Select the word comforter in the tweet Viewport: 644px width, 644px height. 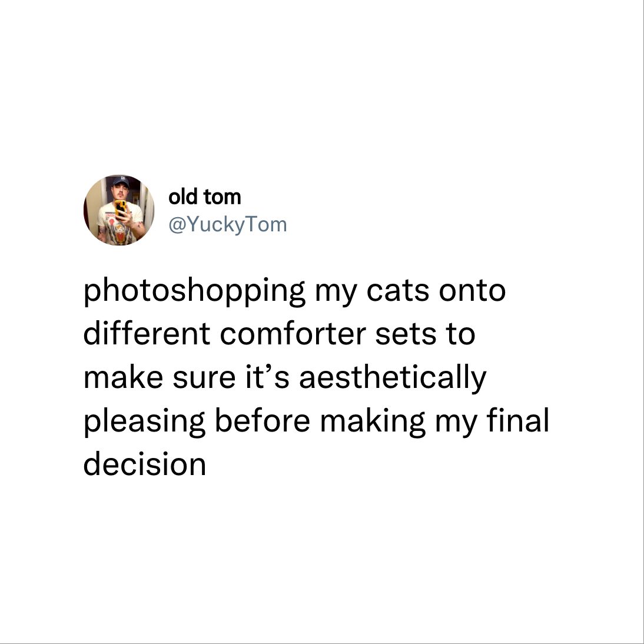[x=293, y=334]
